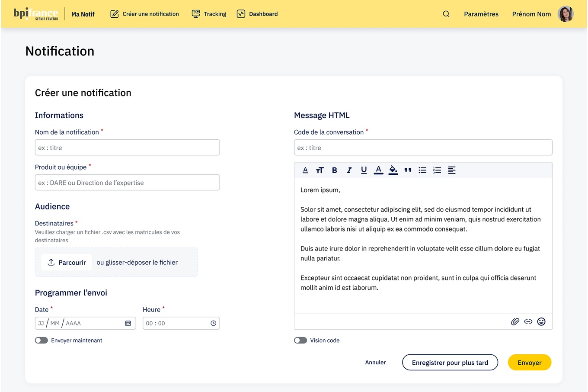Click Prénom Nom user name
Screen dimensions: 588x392
(531, 14)
